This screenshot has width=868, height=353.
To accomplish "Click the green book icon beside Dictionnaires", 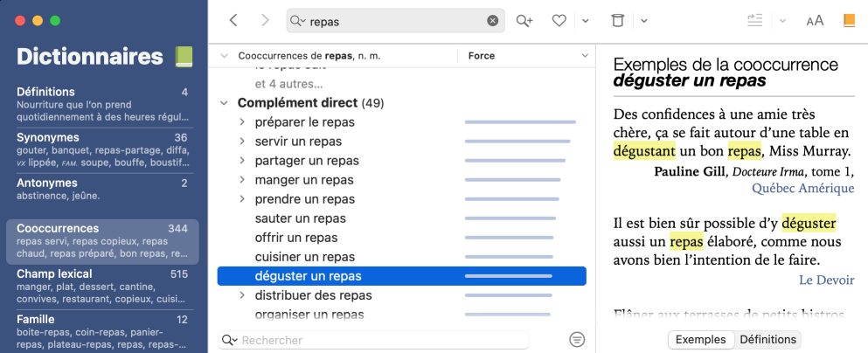I will [x=184, y=57].
